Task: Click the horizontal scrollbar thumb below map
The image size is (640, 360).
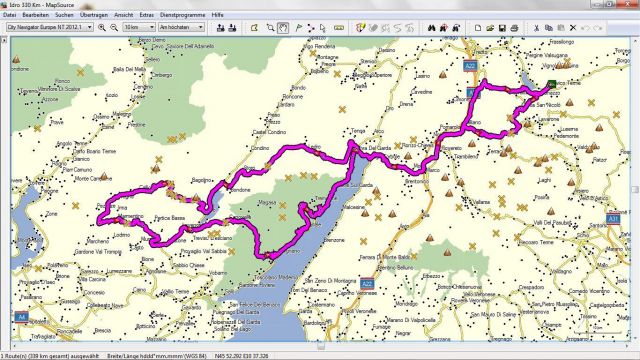Action: tap(321, 347)
